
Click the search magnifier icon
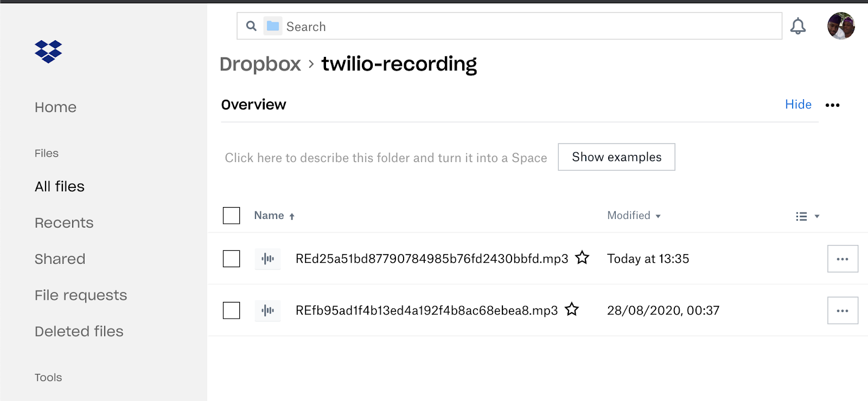pyautogui.click(x=251, y=26)
